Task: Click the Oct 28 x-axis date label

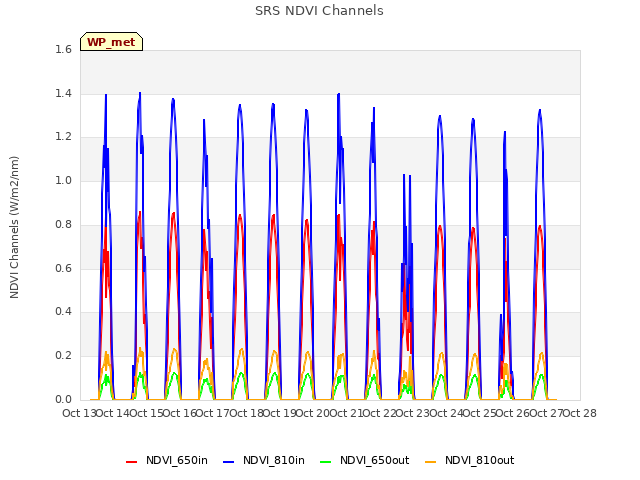Action: point(580,413)
